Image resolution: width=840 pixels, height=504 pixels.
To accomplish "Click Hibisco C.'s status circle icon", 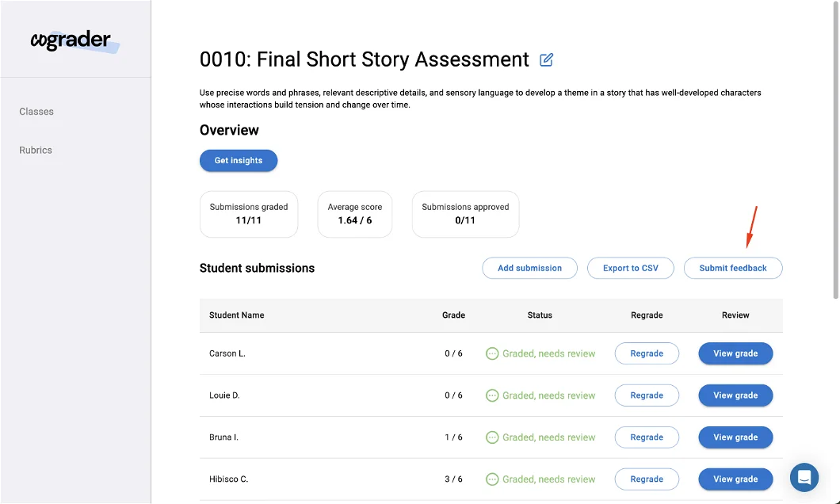I will tap(492, 479).
